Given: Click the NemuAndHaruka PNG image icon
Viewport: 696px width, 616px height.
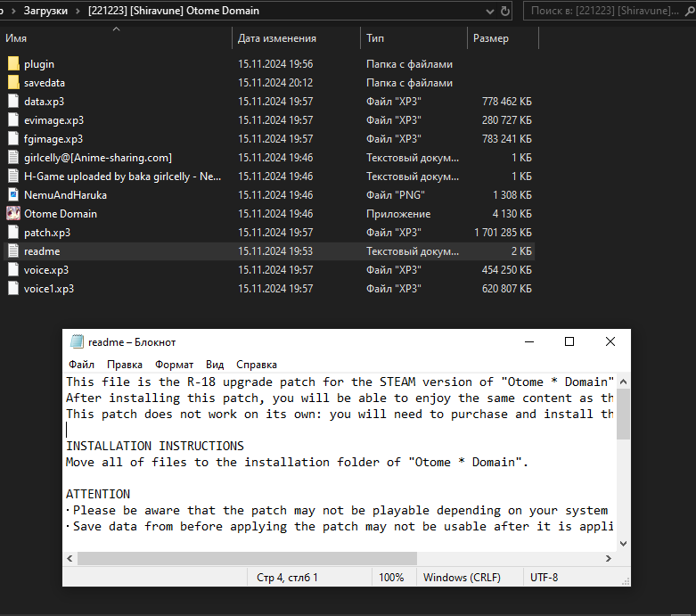Looking at the screenshot, I should coord(13,195).
